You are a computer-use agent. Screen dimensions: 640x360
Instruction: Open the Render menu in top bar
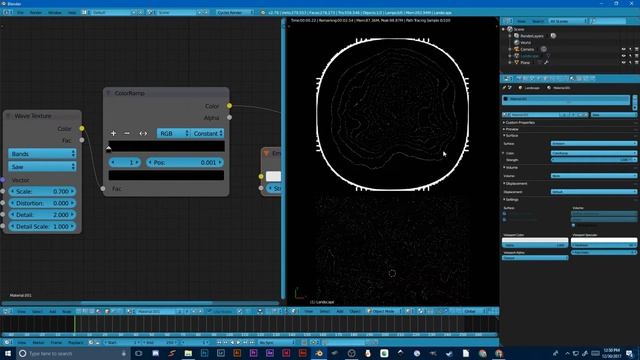(x=36, y=13)
